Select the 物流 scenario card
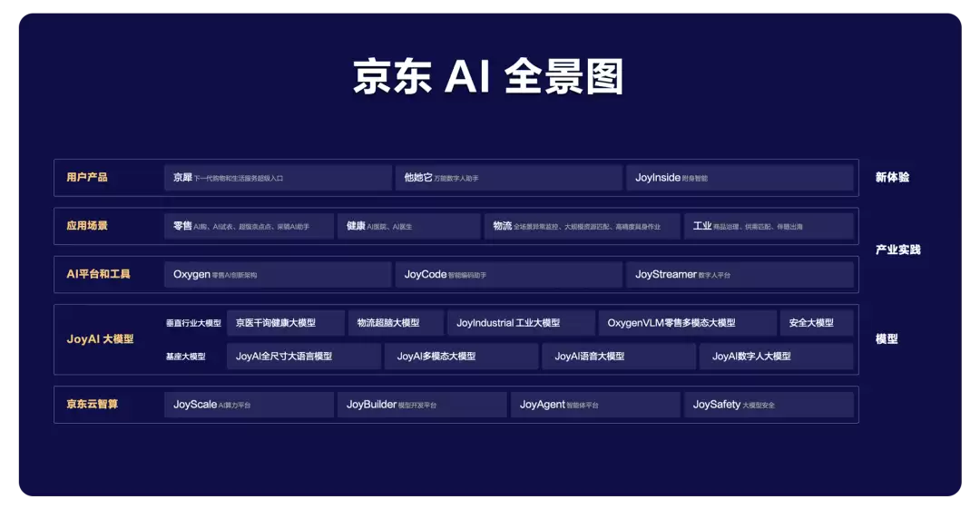This screenshot has width=980, height=509. (582, 226)
